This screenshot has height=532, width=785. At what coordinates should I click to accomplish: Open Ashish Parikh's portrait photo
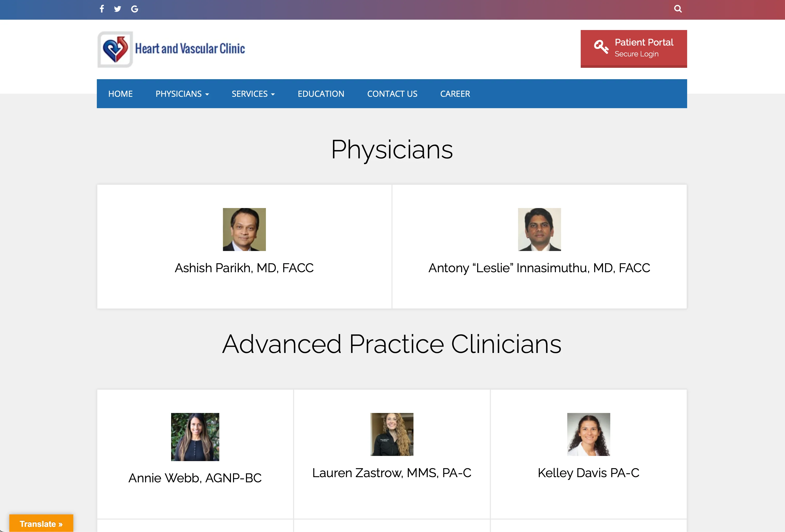(244, 229)
